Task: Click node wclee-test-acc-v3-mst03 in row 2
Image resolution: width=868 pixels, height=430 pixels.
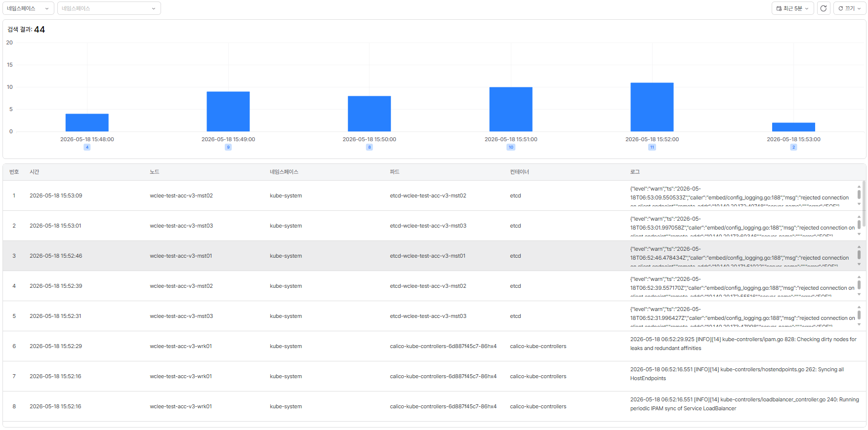Action: tap(181, 226)
